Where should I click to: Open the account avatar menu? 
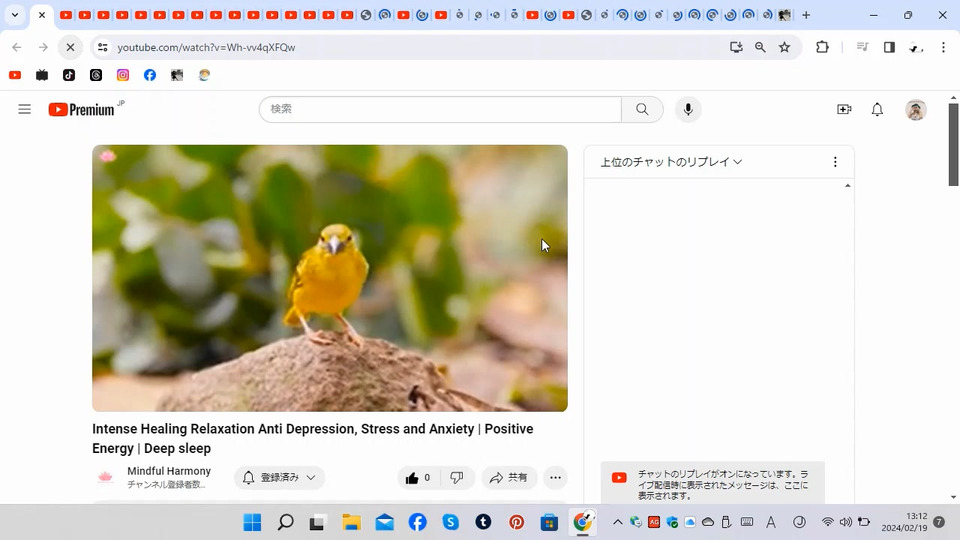point(915,110)
